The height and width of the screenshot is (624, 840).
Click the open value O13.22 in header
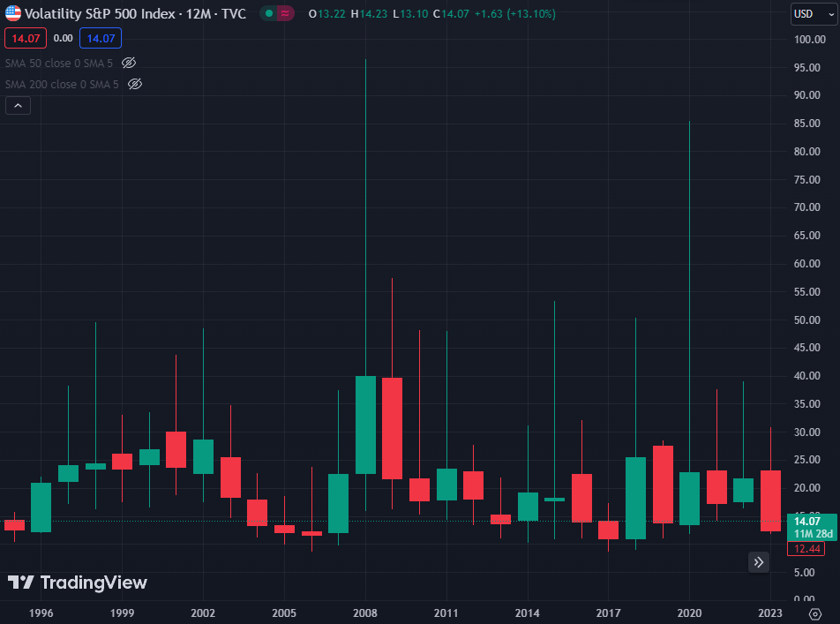[326, 14]
